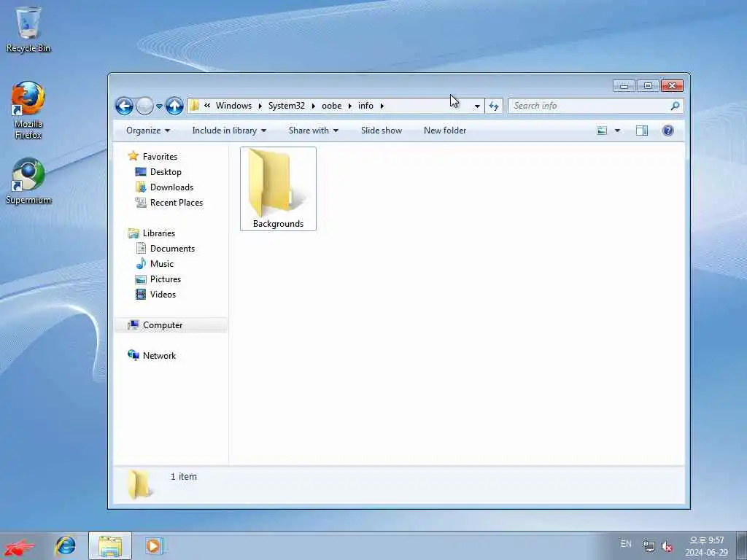
Task: Expand the arrow after Windows breadcrumb
Action: pyautogui.click(x=260, y=106)
